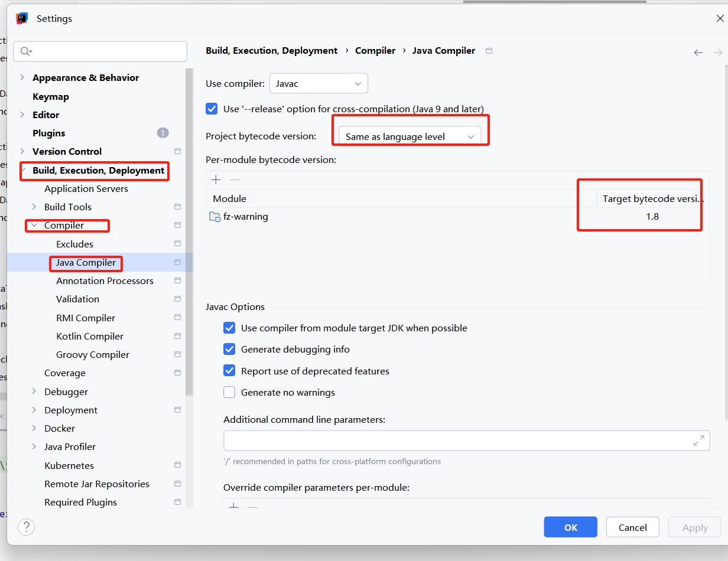This screenshot has height=561, width=728.
Task: Expand Version Control section
Action: (x=22, y=151)
